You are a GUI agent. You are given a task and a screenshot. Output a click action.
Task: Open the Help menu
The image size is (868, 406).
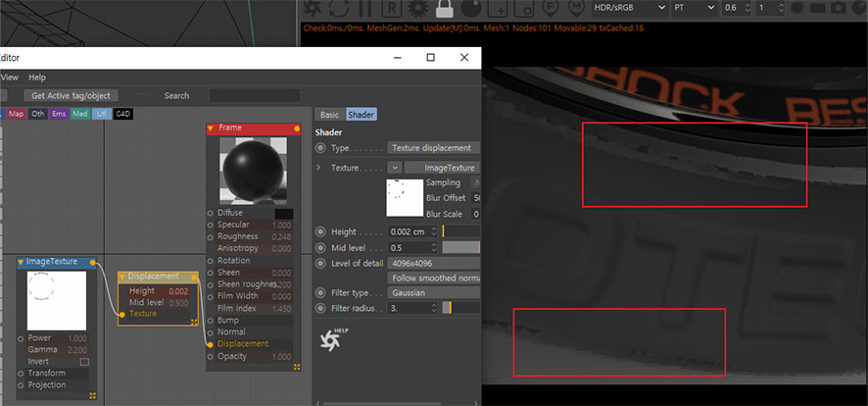coord(37,76)
